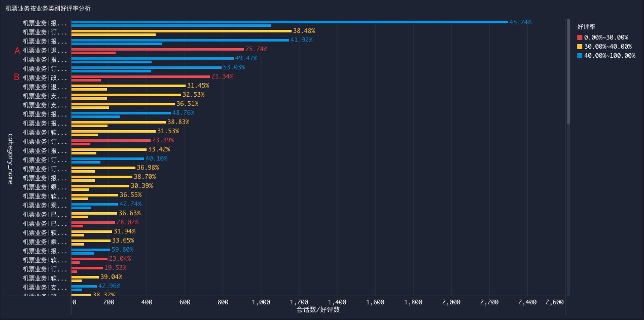Click the vertical scrollbar thumb beside the chart
The image size is (644, 320).
tap(568, 71)
